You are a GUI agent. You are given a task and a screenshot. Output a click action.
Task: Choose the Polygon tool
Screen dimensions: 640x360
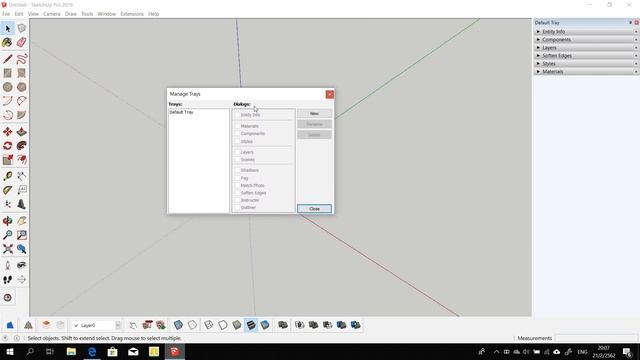pyautogui.click(x=22, y=87)
